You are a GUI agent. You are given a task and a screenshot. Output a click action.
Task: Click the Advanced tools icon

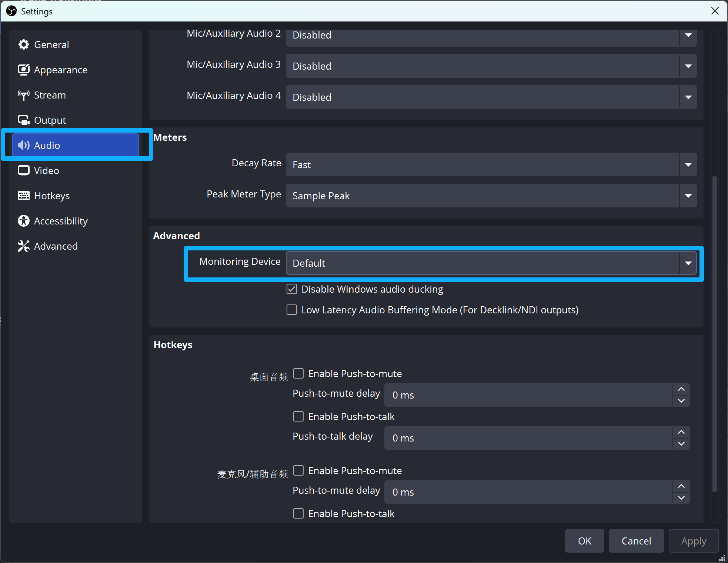coord(24,246)
